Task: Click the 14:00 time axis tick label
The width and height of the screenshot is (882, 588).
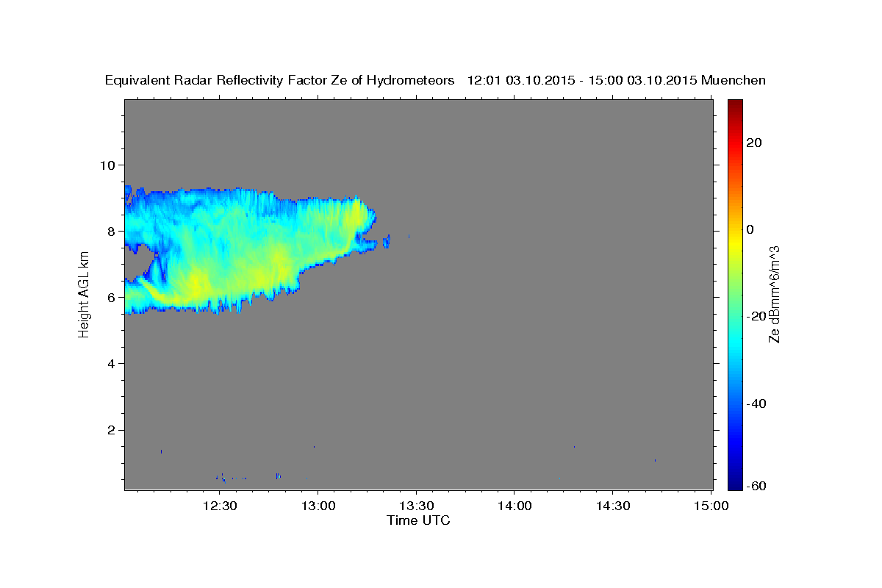Action: click(514, 506)
